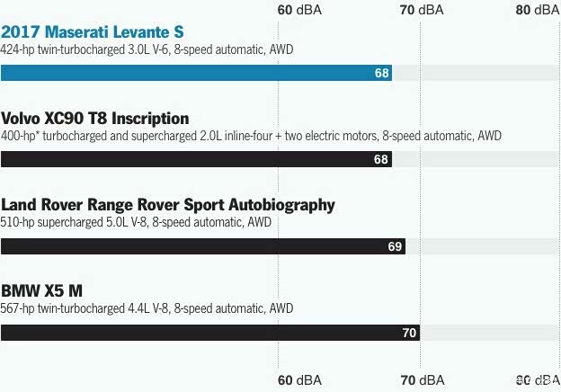Click the Volvo 400-hp inline-four specification text
Screen dimensions: 561x392
click(x=251, y=136)
